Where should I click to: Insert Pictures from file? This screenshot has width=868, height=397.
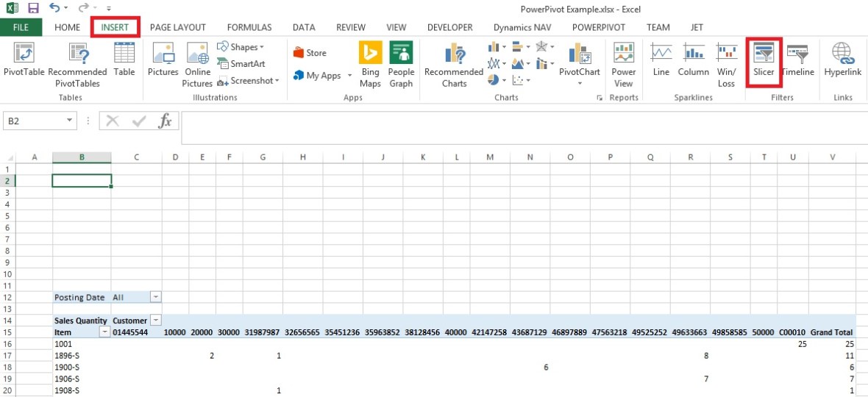tap(163, 60)
